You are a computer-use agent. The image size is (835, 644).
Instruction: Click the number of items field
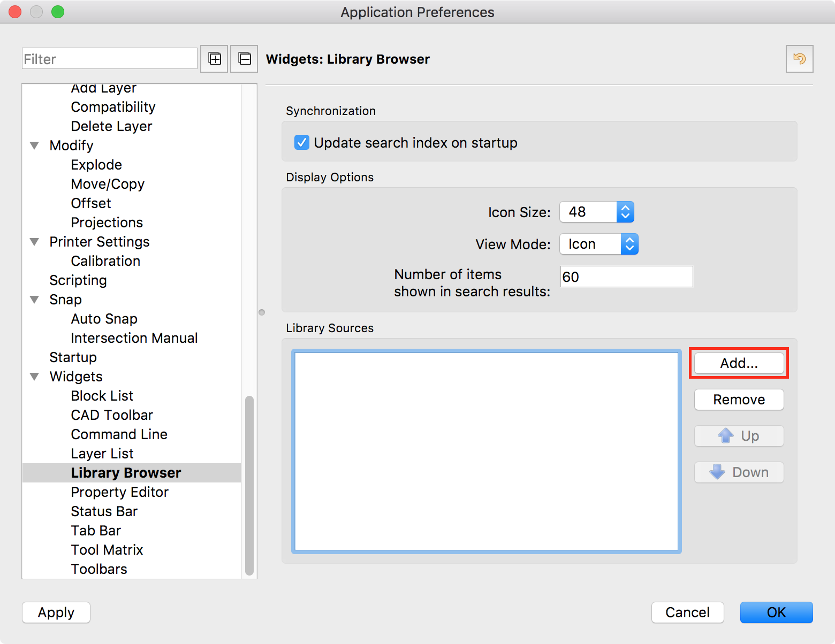coord(626,277)
